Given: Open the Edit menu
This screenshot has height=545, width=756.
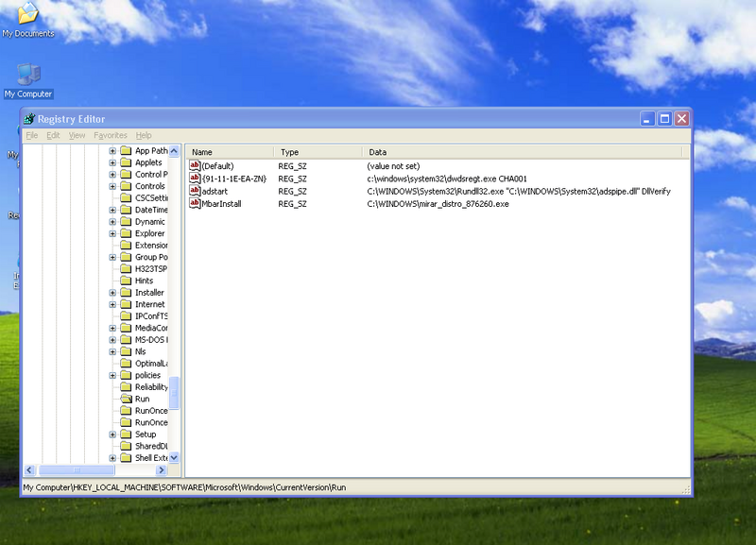Looking at the screenshot, I should [53, 135].
